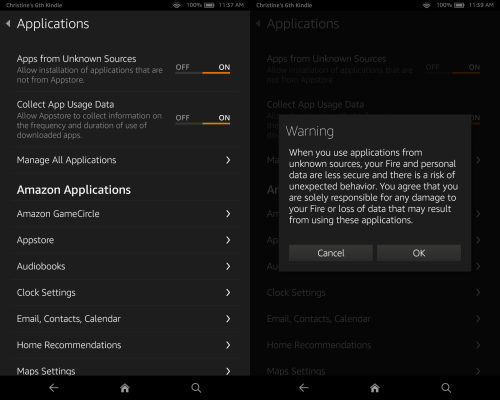Tap the home icon in right screen's bottom bar

[x=375, y=388]
